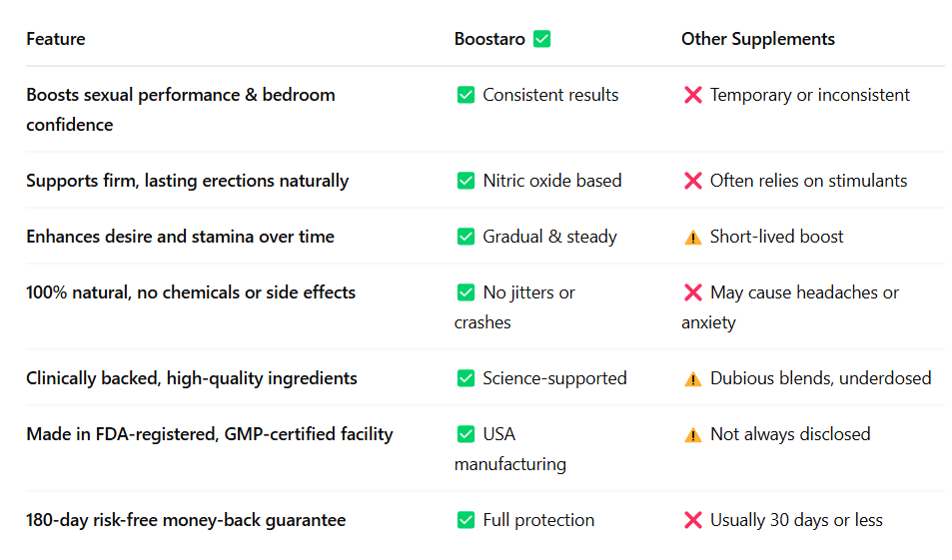The height and width of the screenshot is (560, 952).
Task: Click the Feature column header
Action: tap(56, 39)
